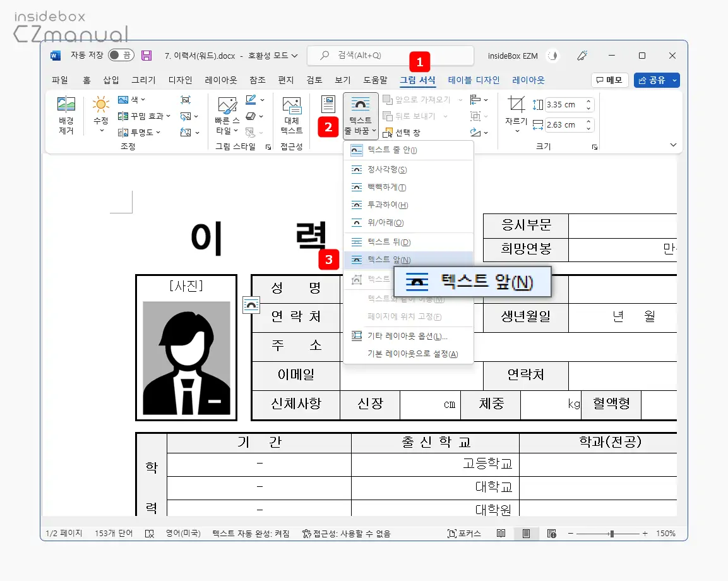Click the language 영어(미국) status button
Image resolution: width=728 pixels, height=581 pixels.
183,534
